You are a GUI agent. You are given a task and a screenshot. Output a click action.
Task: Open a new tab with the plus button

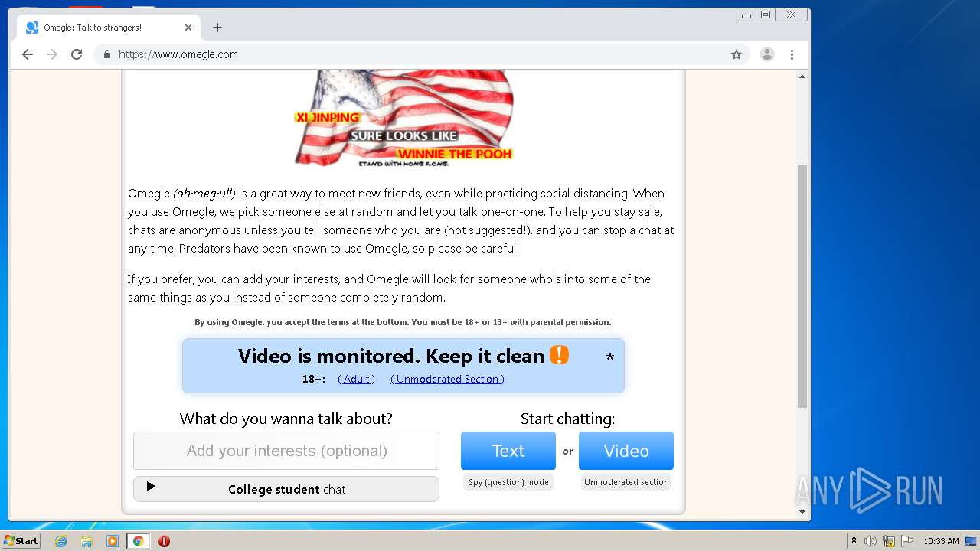point(217,28)
